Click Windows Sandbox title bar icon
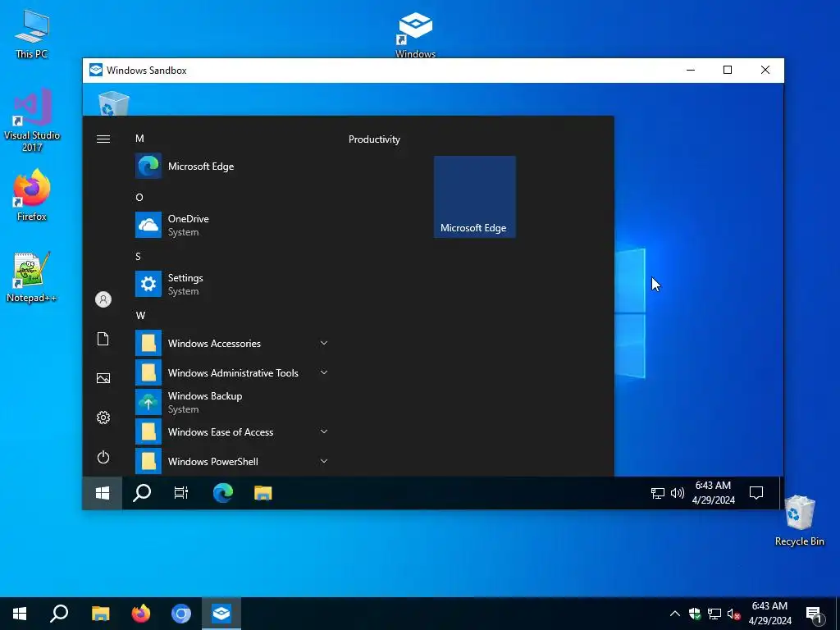The height and width of the screenshot is (630, 840). [x=96, y=71]
